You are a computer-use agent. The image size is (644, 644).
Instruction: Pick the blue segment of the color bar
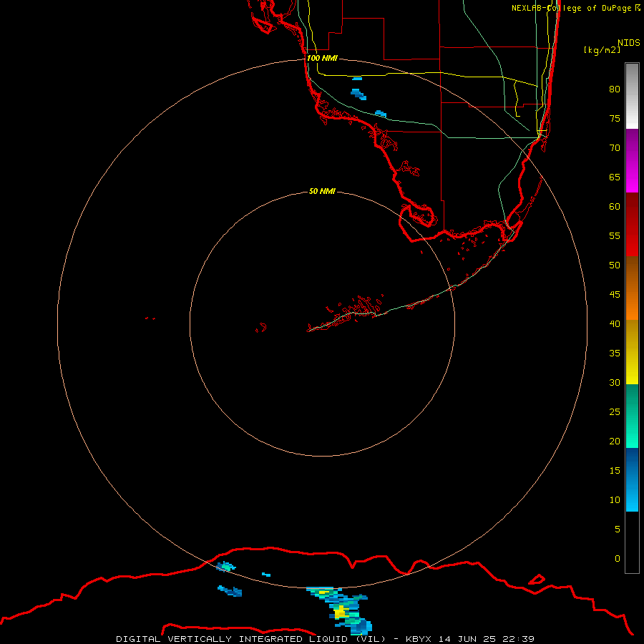click(x=632, y=479)
